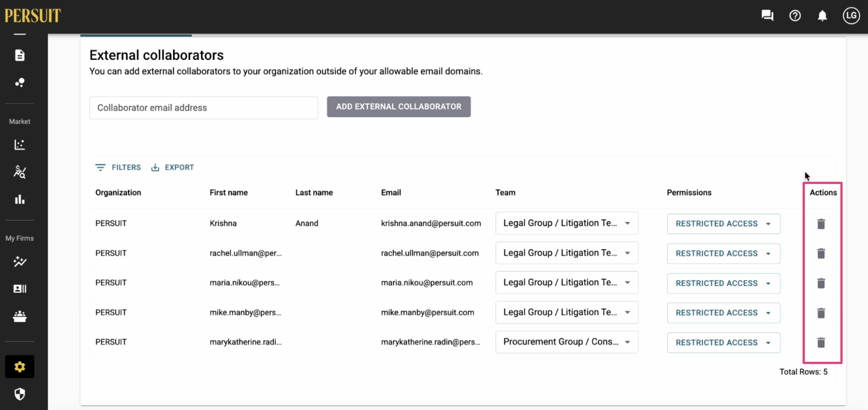This screenshot has height=410, width=868.
Task: Open permissions dropdown for rachel.ullman row
Action: click(723, 253)
